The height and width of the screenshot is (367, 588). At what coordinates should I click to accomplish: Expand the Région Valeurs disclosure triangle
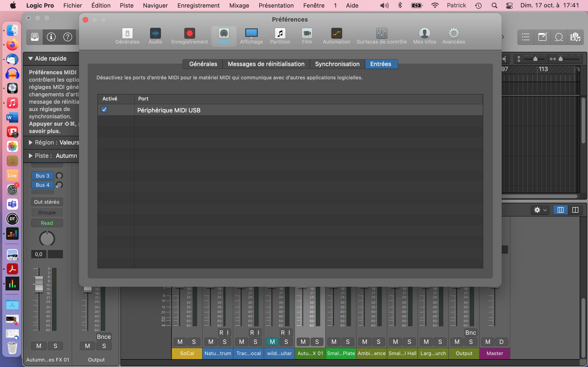[31, 142]
